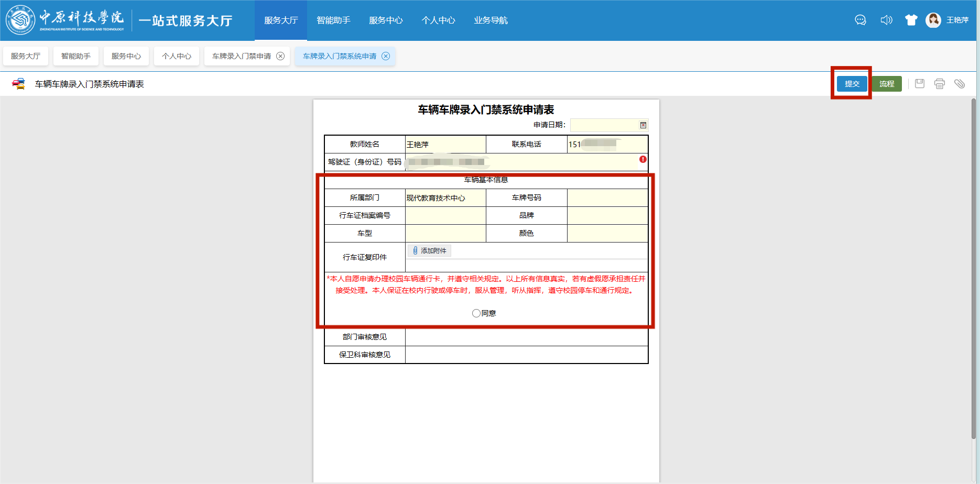Image resolution: width=980 pixels, height=484 pixels.
Task: Click the red error warning icon
Action: (643, 159)
